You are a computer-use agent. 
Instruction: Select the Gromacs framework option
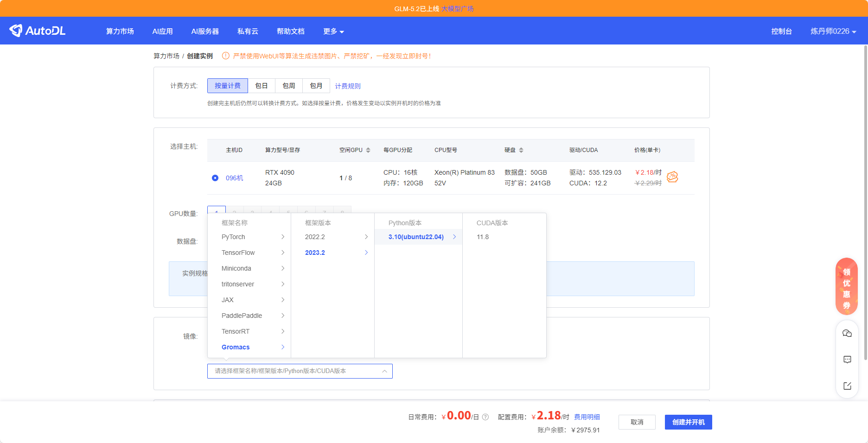tap(249, 347)
